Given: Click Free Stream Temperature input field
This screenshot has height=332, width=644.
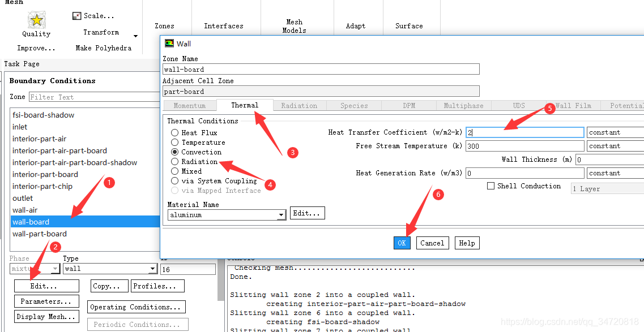Looking at the screenshot, I should 525,146.
